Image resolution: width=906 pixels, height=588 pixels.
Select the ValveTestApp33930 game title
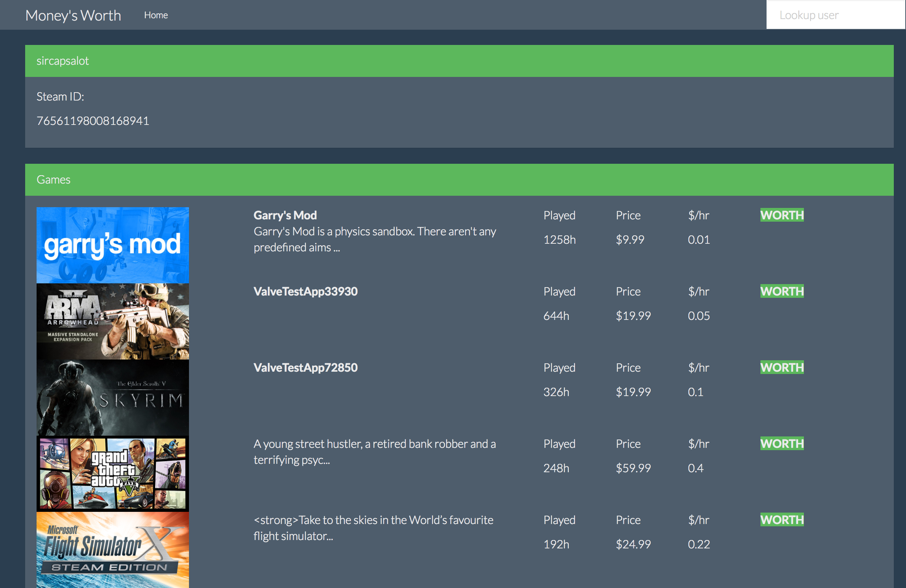coord(306,291)
